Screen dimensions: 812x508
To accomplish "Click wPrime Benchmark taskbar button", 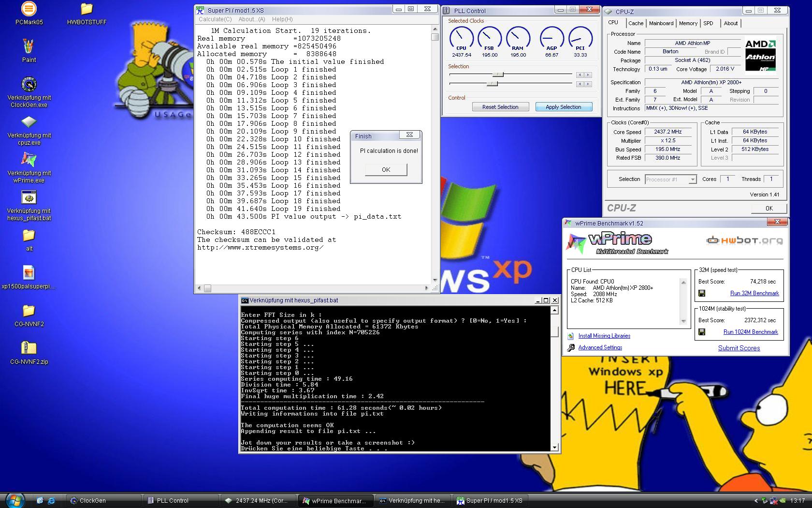I will coord(336,501).
